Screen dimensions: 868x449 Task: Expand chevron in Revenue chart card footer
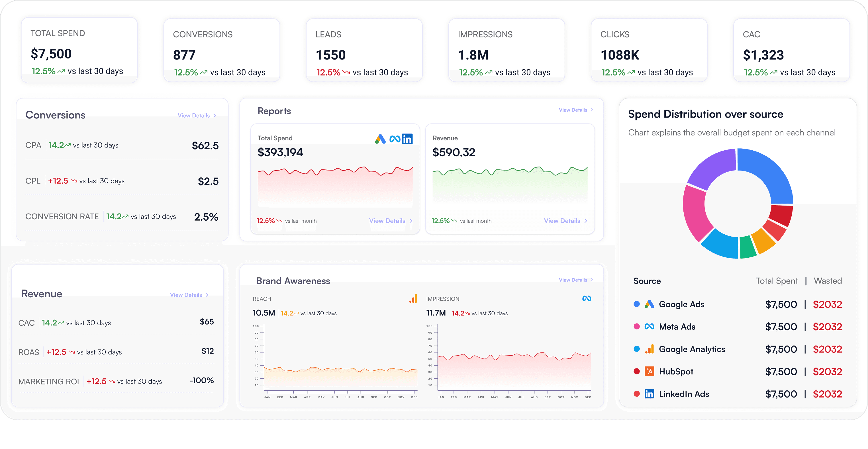click(x=586, y=221)
